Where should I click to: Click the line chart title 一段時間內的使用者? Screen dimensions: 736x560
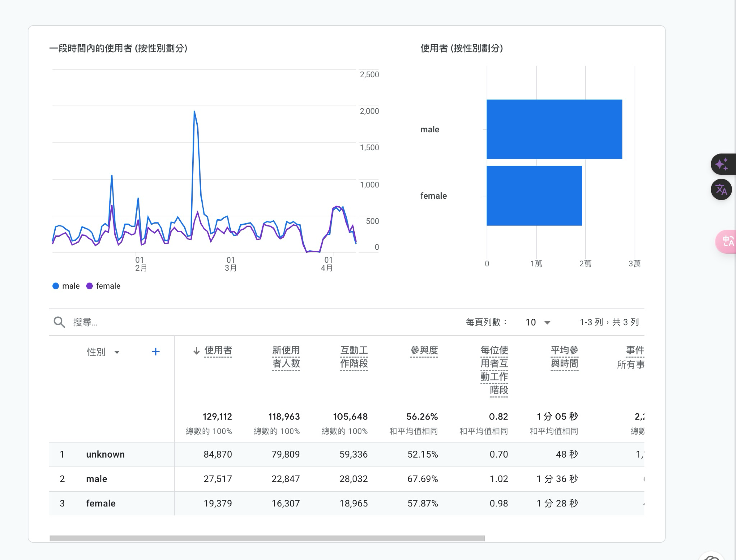(118, 49)
